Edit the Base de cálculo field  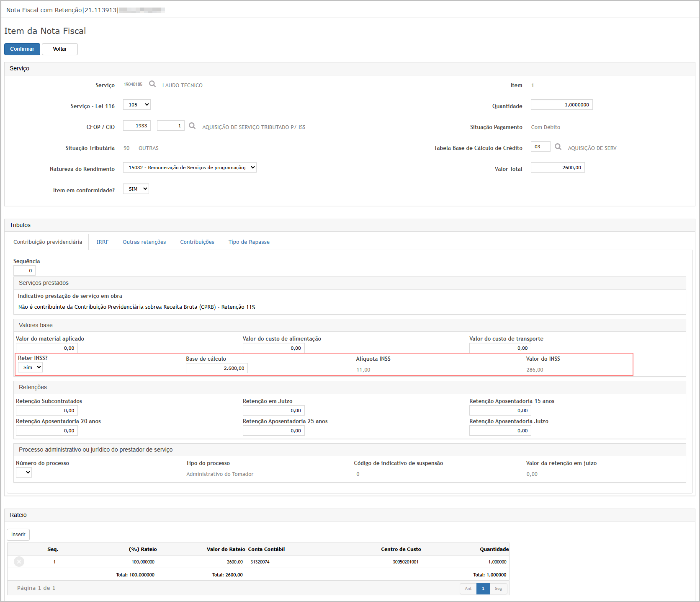point(217,368)
